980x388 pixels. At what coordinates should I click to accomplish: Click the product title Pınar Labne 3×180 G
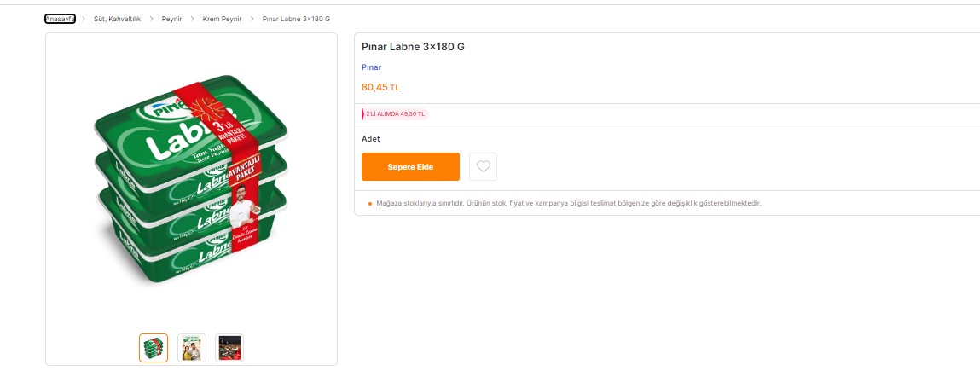tap(413, 46)
